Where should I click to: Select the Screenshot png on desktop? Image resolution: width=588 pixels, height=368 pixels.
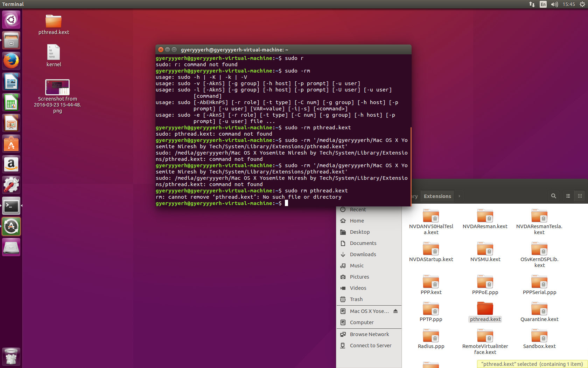click(57, 96)
